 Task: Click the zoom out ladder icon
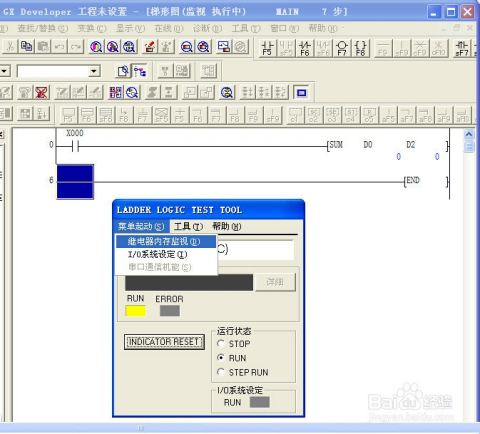187,47
